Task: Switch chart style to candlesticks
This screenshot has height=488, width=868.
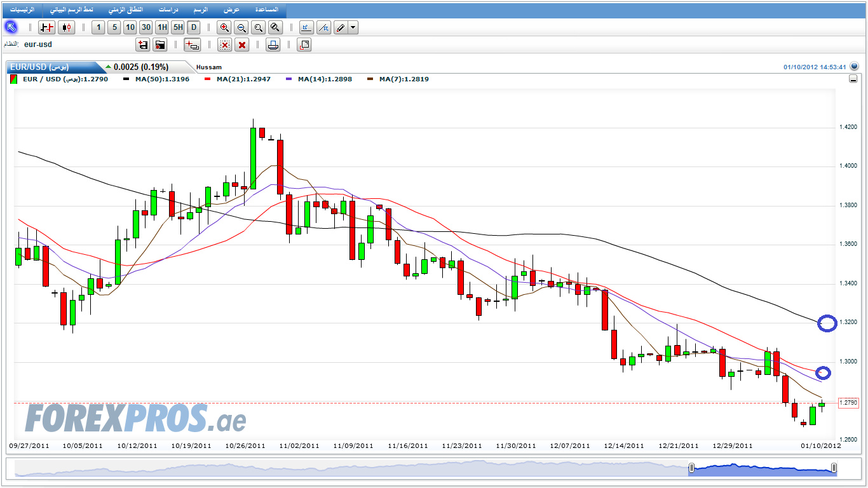Action: click(x=67, y=27)
